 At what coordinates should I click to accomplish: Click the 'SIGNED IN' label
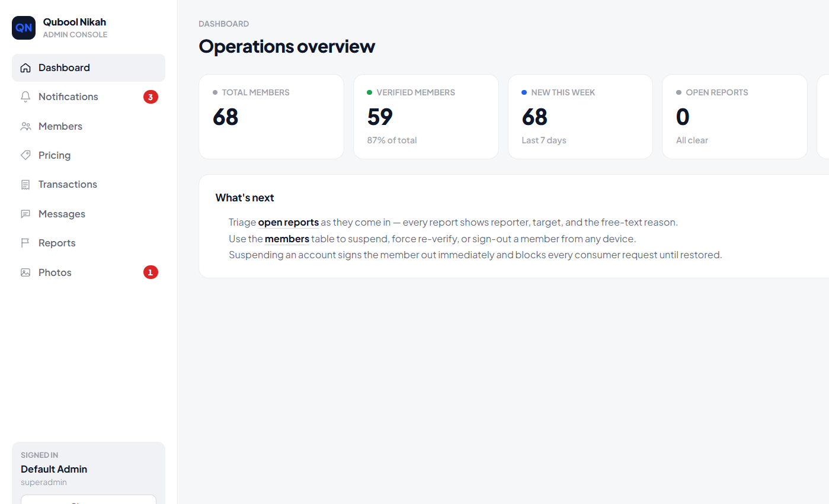tap(40, 455)
